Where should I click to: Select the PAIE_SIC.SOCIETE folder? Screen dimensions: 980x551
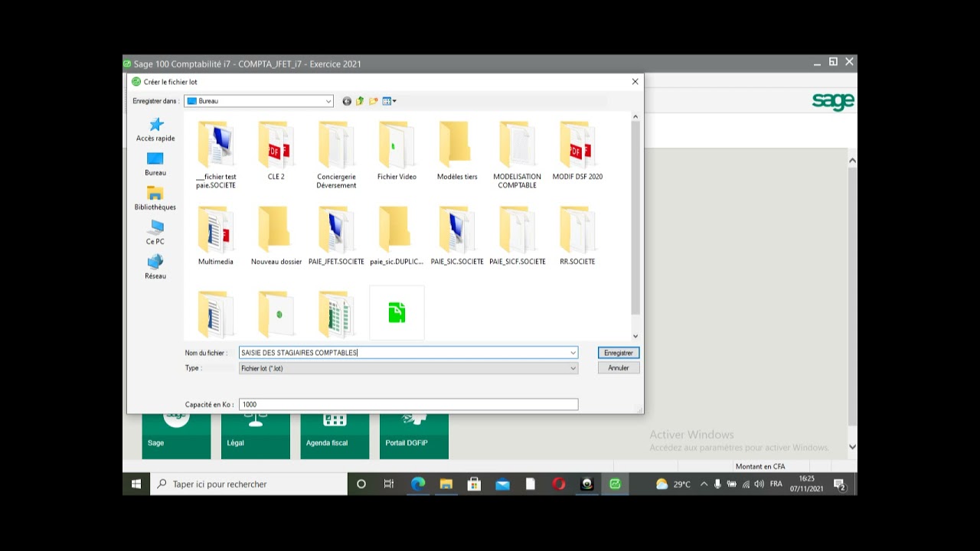pos(457,236)
